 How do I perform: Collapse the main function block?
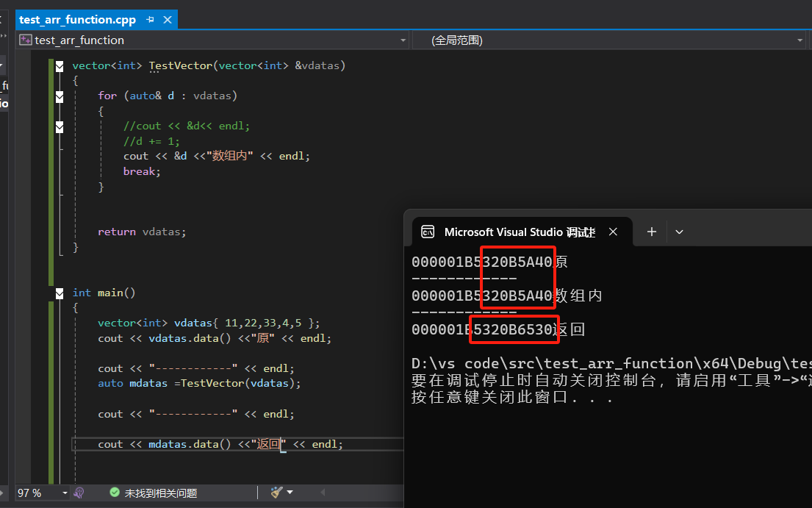[60, 293]
